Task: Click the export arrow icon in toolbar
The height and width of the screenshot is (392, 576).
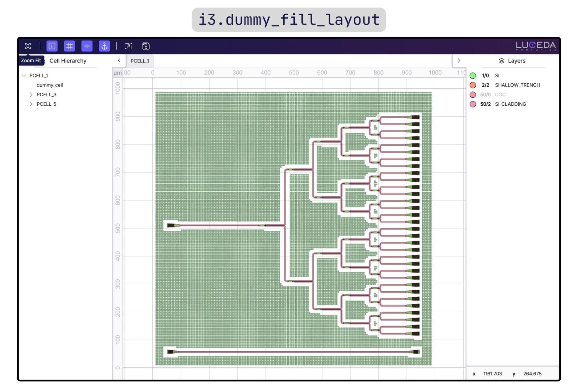Action: pos(128,46)
